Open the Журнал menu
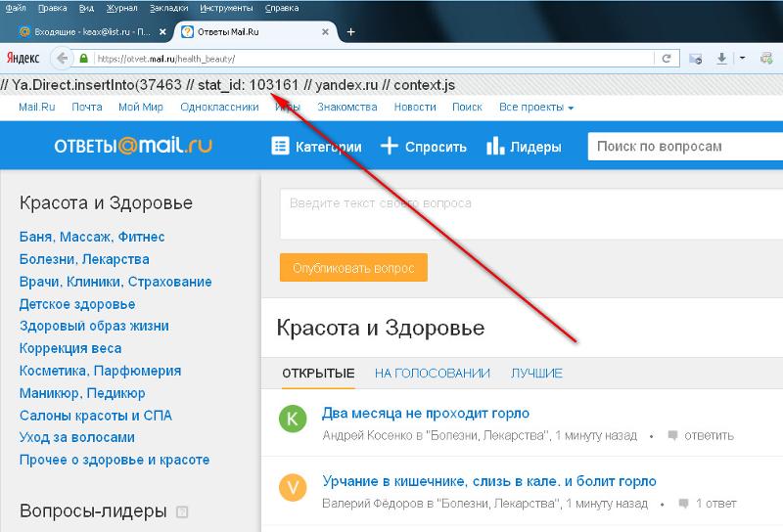 [121, 8]
